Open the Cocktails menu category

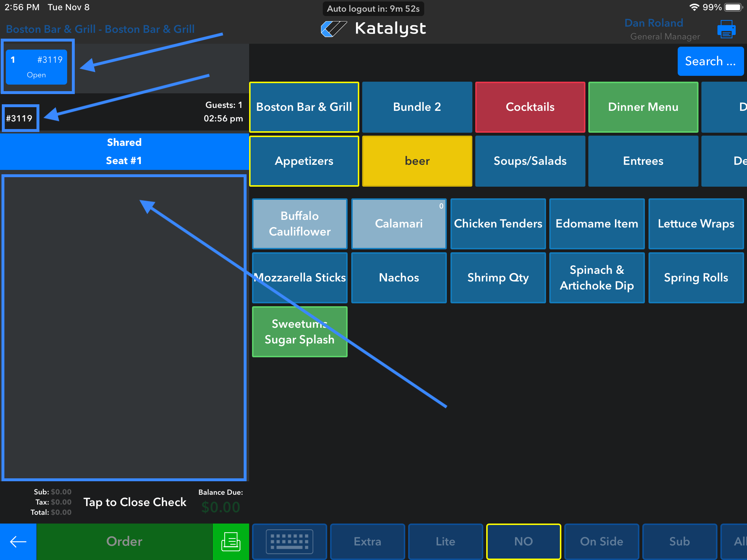coord(530,107)
